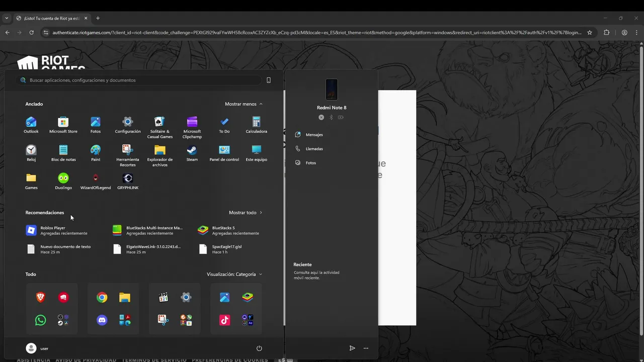The height and width of the screenshot is (362, 644).
Task: Open Microsoft Clipchamp
Action: [x=192, y=128]
